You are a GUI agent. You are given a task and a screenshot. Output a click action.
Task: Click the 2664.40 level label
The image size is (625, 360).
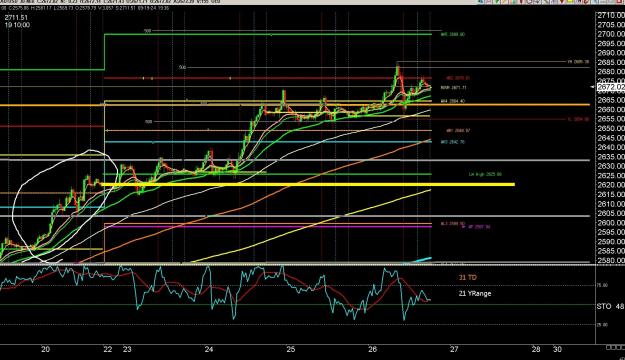pyautogui.click(x=453, y=101)
